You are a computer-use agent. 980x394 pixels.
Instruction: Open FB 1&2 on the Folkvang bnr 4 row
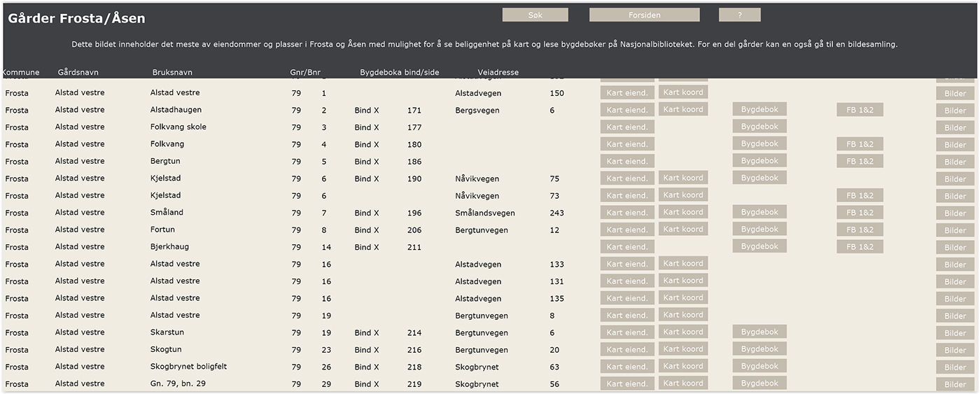point(860,143)
